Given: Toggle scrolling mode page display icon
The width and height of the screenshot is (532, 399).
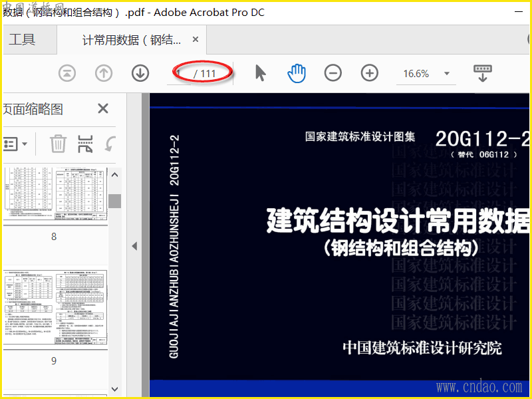Looking at the screenshot, I should point(483,73).
